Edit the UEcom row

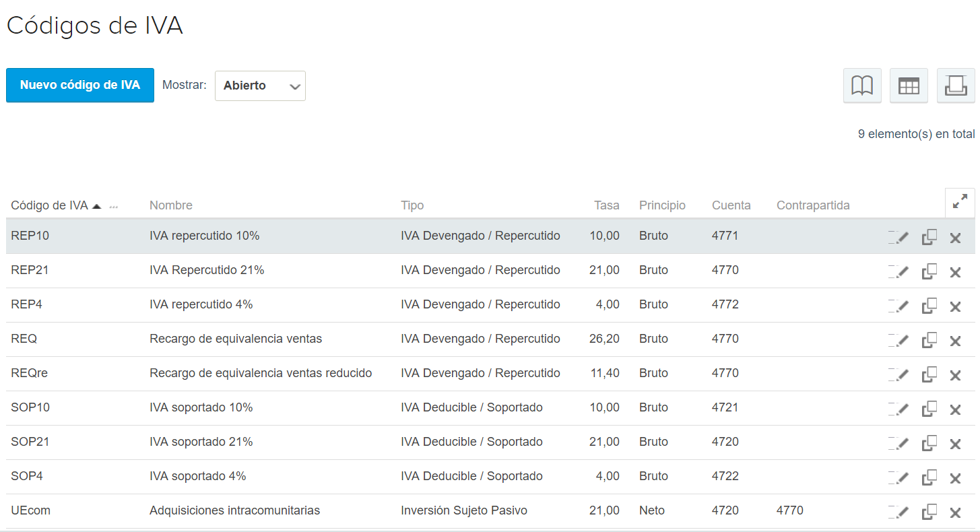coord(899,511)
